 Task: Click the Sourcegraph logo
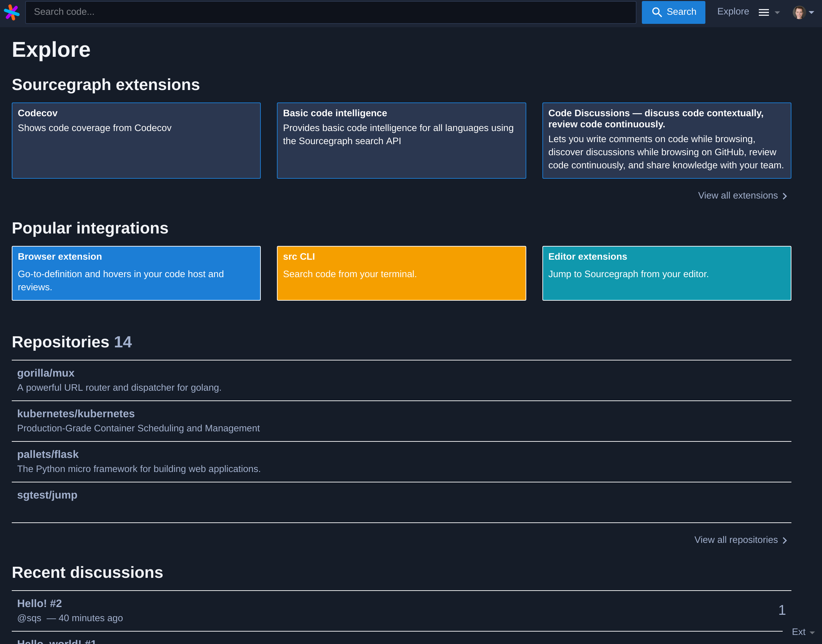(12, 12)
